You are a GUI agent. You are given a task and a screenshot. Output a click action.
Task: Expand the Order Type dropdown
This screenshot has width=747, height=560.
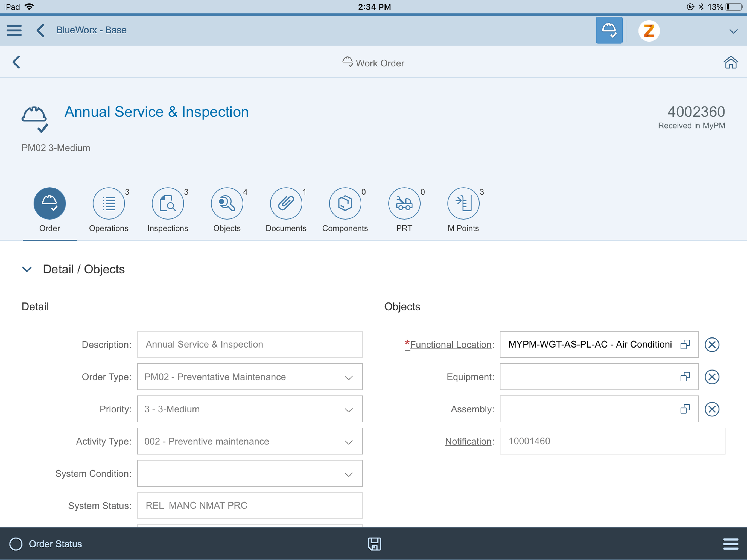(348, 377)
